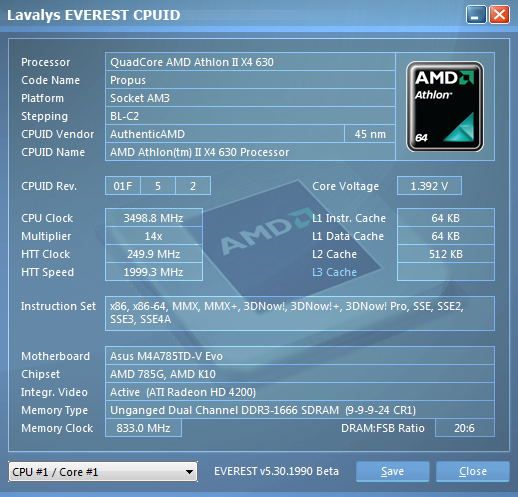Click the Motherboard label
Image resolution: width=518 pixels, height=497 pixels.
point(55,356)
